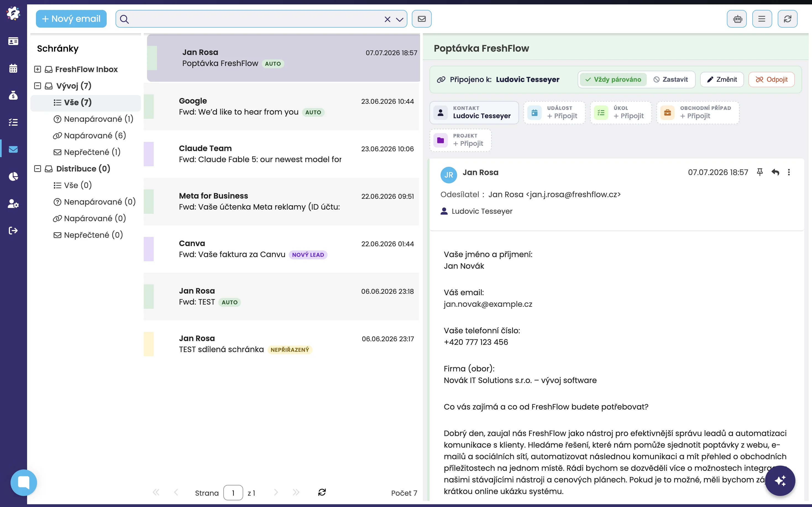Click the 'NEPŘIŘAZENÝ' tag on TEST email

[x=290, y=350]
